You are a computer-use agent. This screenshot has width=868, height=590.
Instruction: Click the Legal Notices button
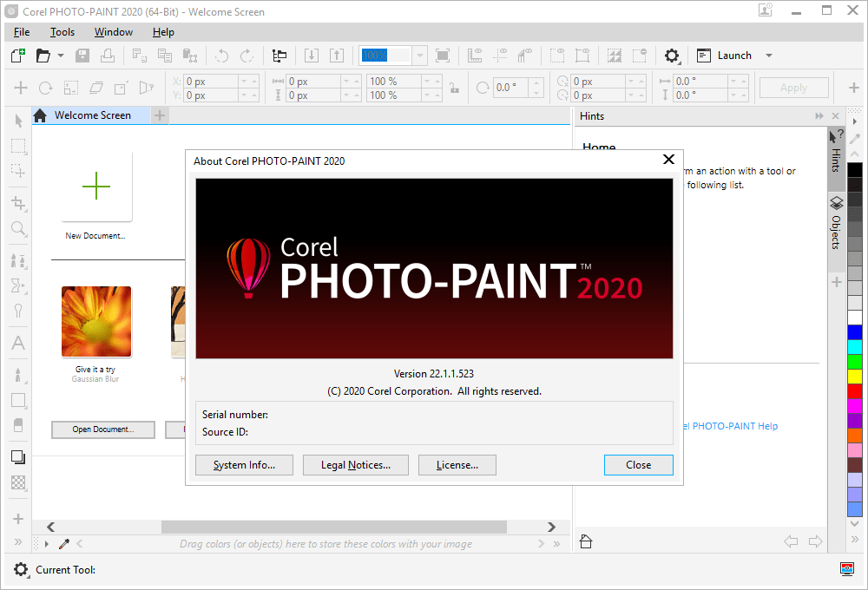pyautogui.click(x=355, y=465)
